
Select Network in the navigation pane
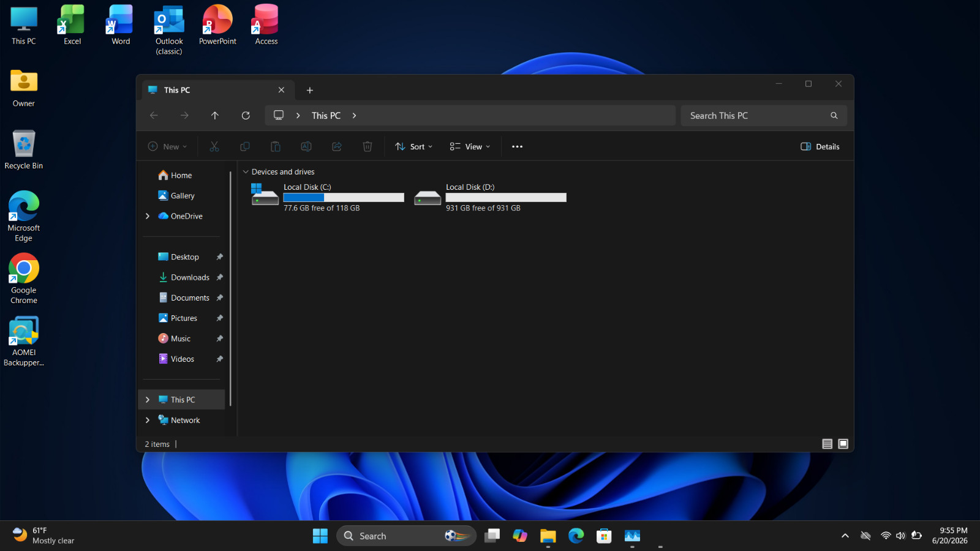point(184,421)
